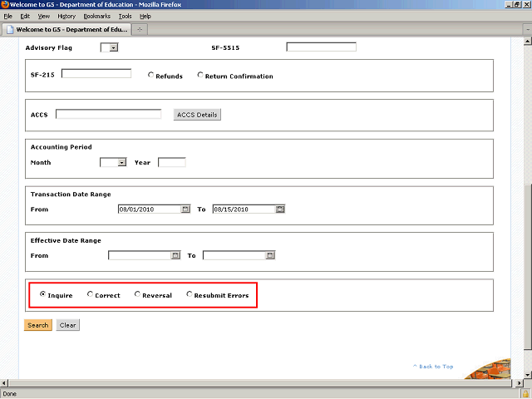Viewport: 532px width, 399px height.
Task: Click the Effective Date Range heading
Action: tap(66, 240)
